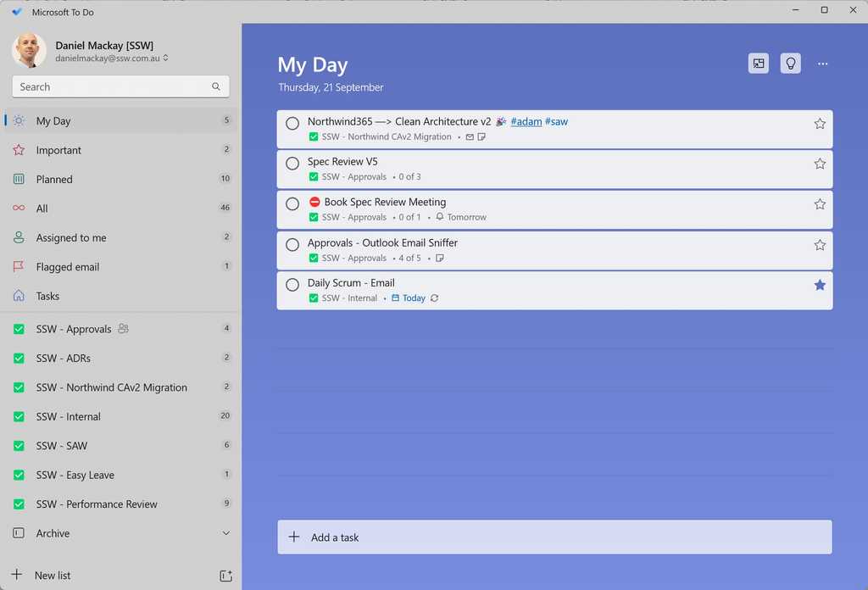
Task: Unstar the Daily Scrum - Email task
Action: [x=819, y=286]
